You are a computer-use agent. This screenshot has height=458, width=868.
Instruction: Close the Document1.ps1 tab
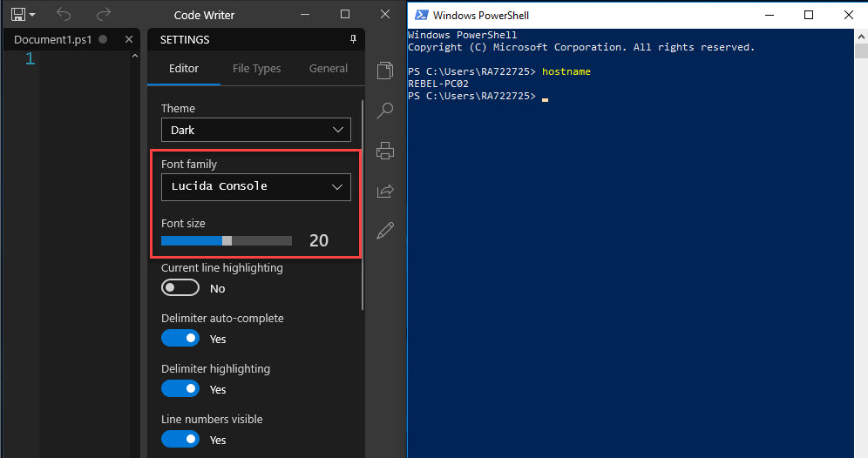click(129, 39)
